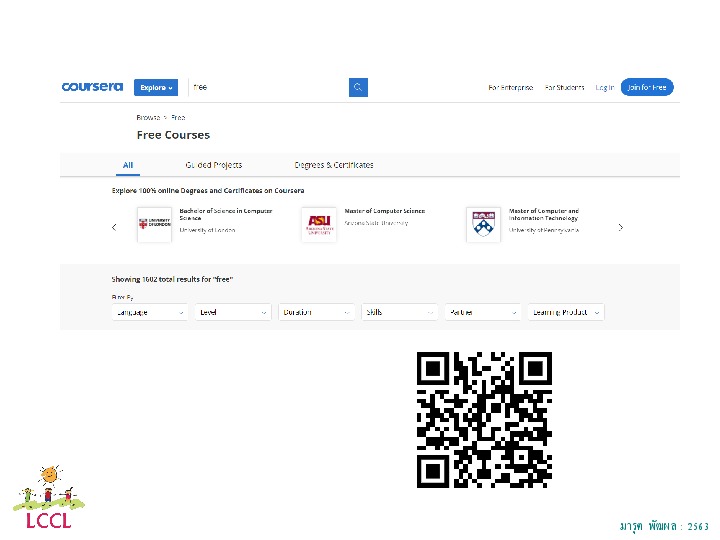Click University of Pennsylvania shield logo
Image resolution: width=720 pixels, height=540 pixels.
(x=484, y=224)
